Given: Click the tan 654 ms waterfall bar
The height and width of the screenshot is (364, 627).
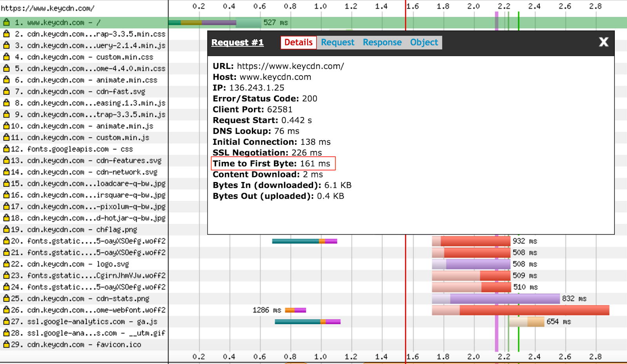Looking at the screenshot, I should coord(526,322).
